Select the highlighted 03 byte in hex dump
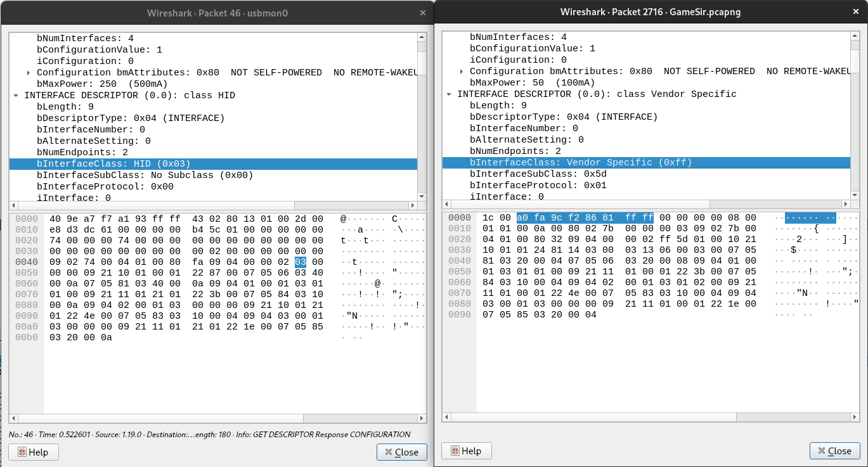 point(301,260)
